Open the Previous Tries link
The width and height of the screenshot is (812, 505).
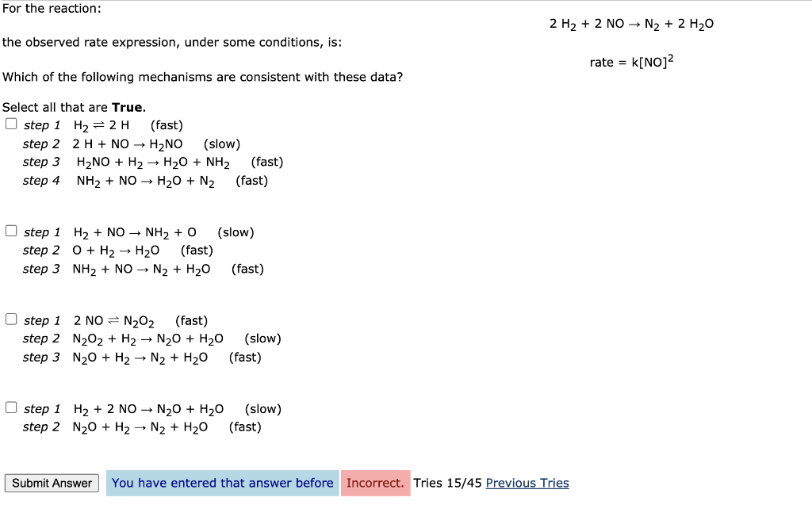click(x=527, y=483)
